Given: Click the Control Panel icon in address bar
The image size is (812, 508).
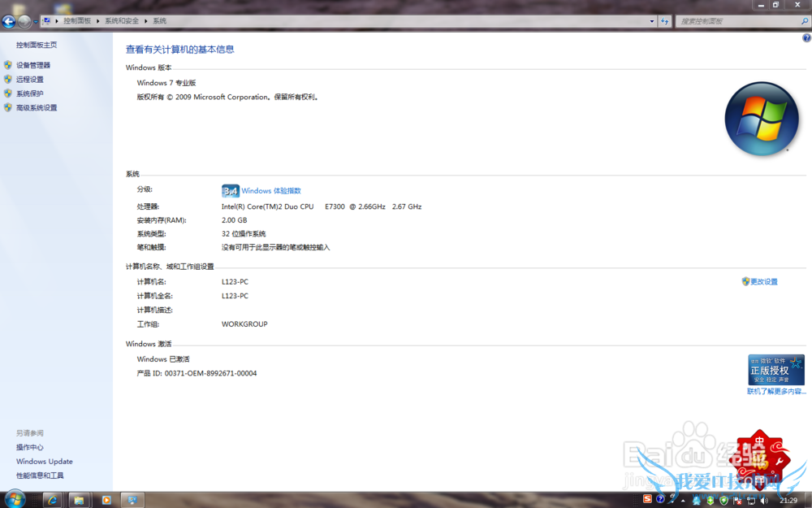Looking at the screenshot, I should (x=46, y=21).
